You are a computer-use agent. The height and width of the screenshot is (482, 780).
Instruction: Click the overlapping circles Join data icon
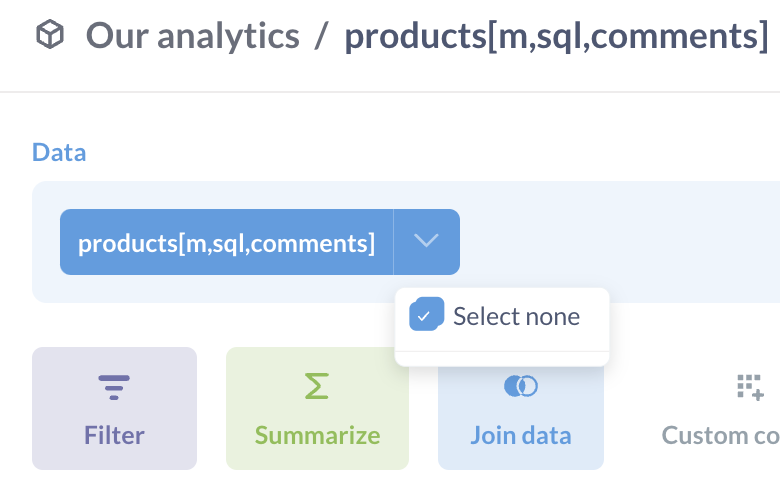tap(521, 386)
